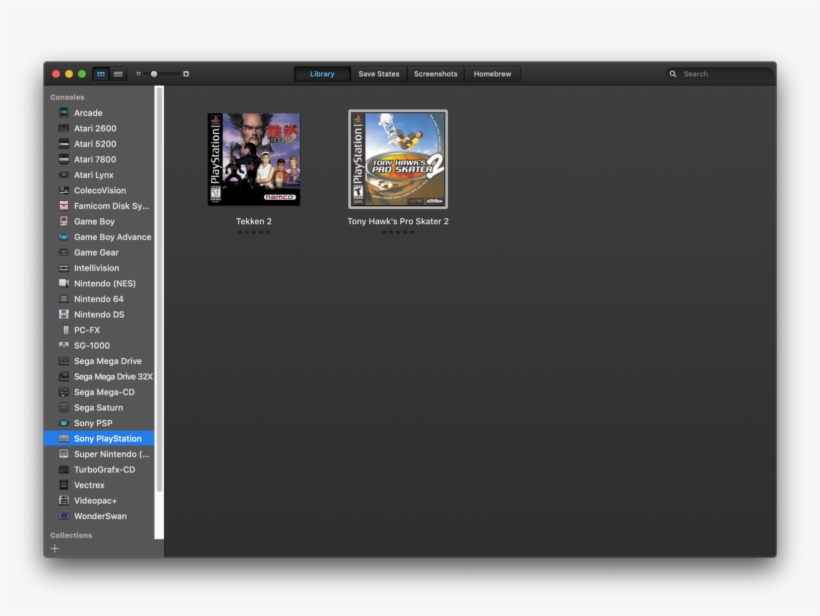
Task: Select the ColecoVision console icon
Action: 64,190
